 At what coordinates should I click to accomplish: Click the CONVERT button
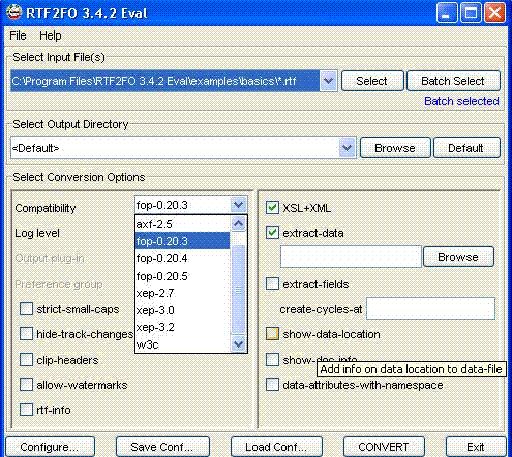click(x=384, y=447)
